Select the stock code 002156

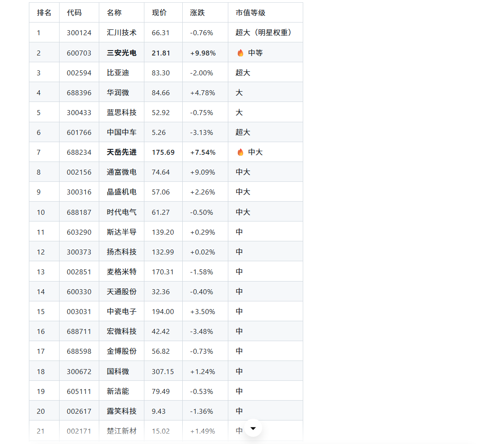[x=79, y=172]
